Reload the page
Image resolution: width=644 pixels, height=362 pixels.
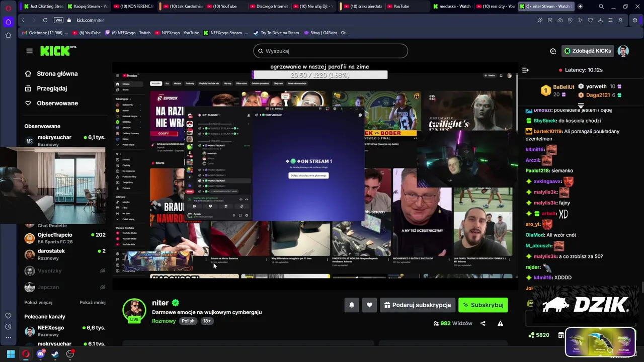[x=45, y=20]
